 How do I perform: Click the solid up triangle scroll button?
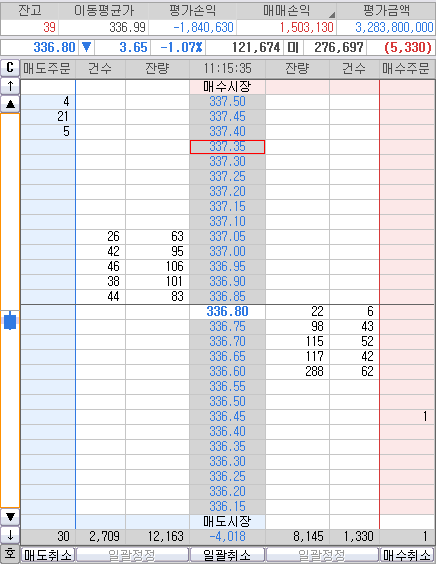point(10,104)
